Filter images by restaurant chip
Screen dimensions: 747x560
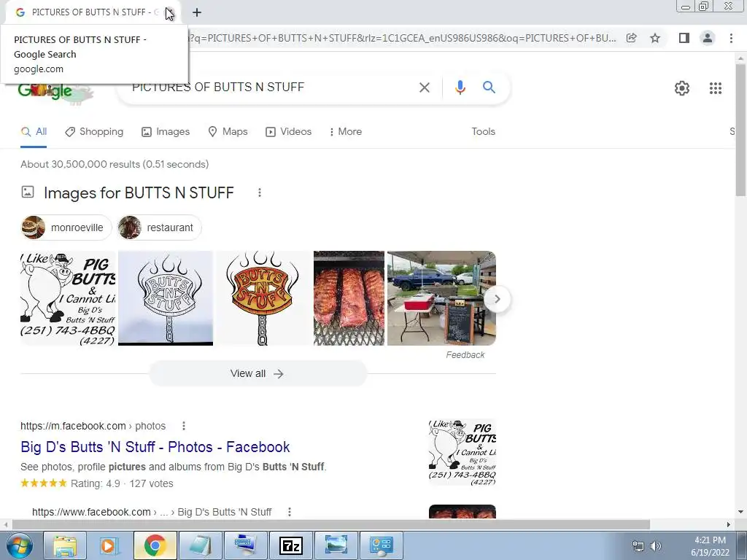(x=160, y=227)
